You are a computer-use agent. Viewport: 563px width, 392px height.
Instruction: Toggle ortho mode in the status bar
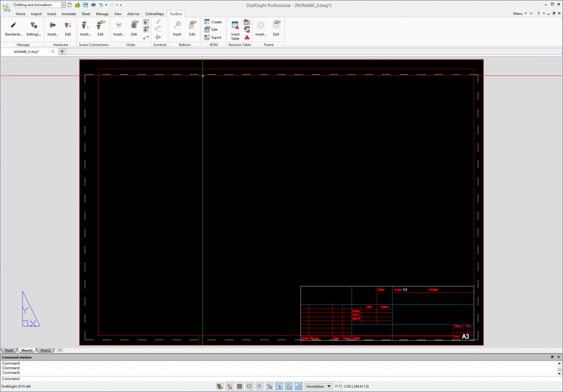249,386
